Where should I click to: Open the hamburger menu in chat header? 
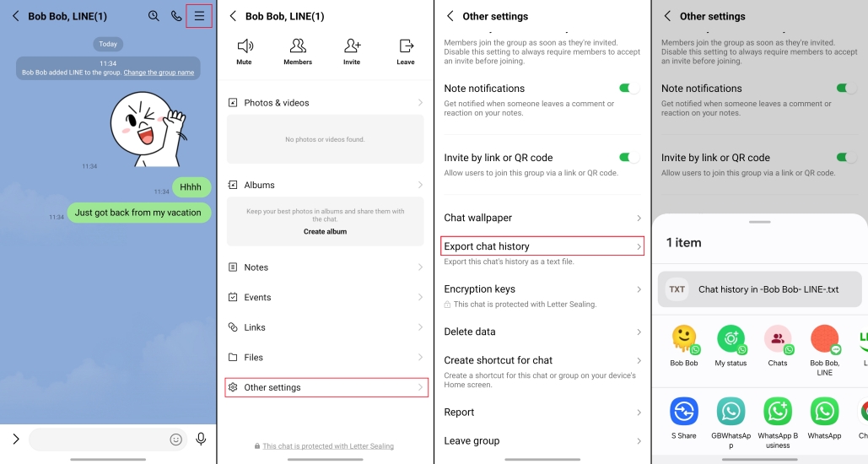click(199, 16)
